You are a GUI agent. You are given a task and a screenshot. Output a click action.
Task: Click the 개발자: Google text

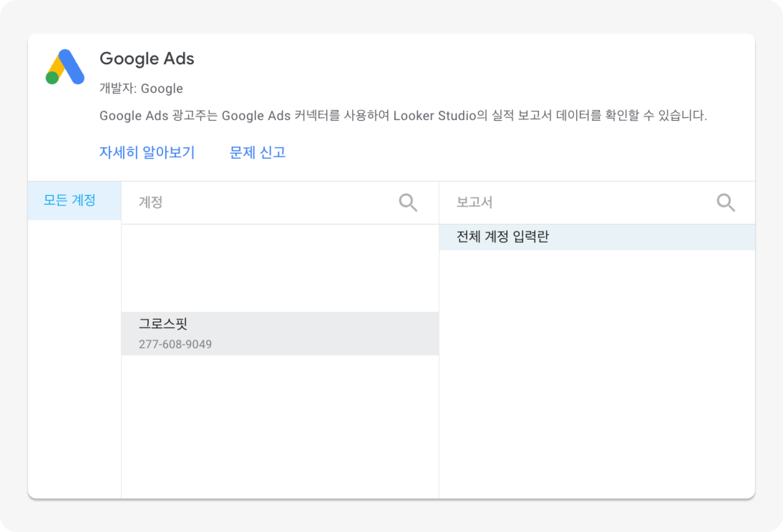[141, 89]
